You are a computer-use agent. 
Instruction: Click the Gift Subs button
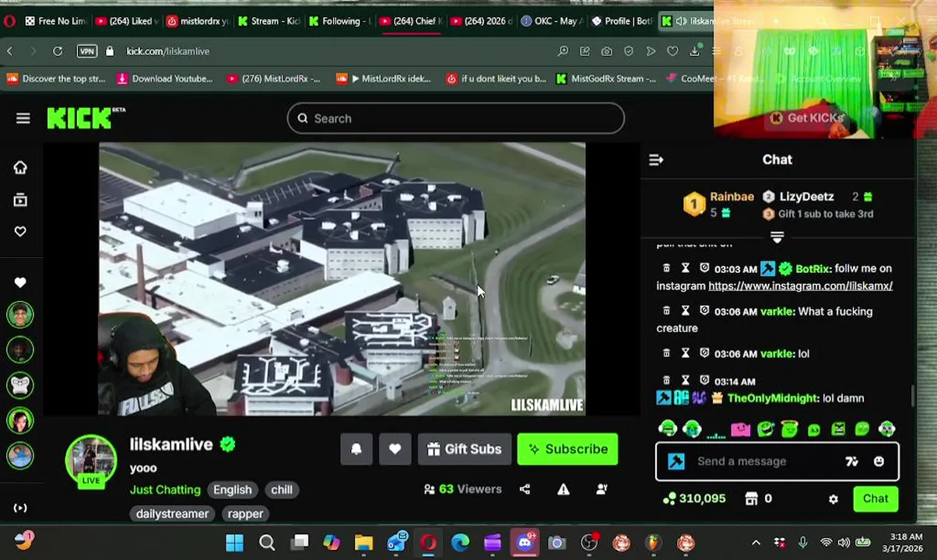coord(465,449)
